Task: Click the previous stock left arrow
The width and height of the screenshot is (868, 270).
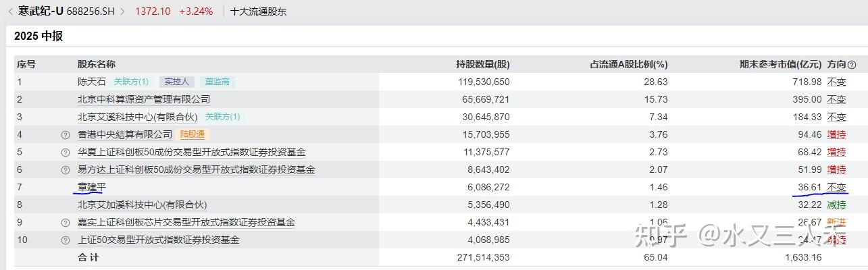Action: [10, 11]
